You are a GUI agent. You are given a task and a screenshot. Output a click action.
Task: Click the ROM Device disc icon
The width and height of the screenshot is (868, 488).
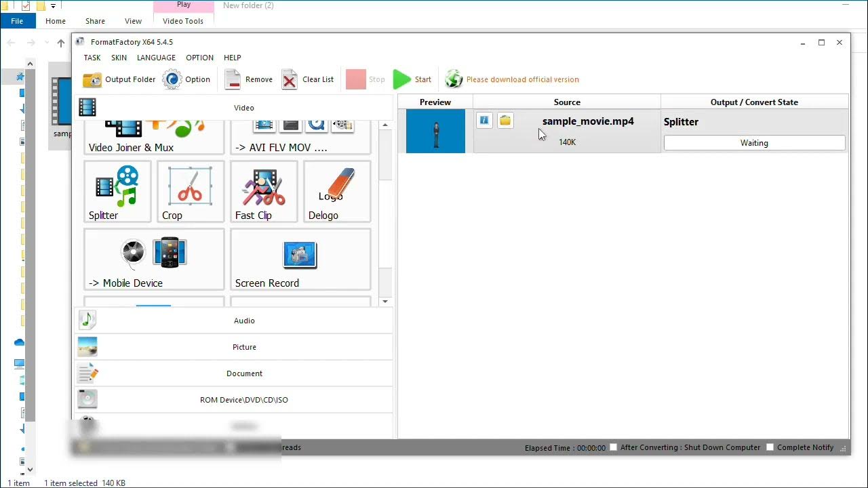click(x=87, y=399)
